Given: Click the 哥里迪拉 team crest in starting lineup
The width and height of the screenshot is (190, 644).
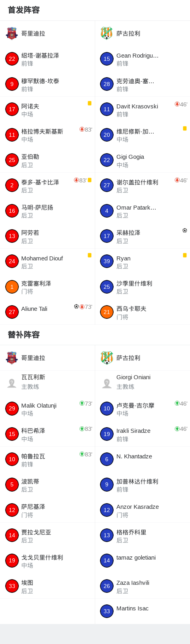Looking at the screenshot, I should pyautogui.click(x=12, y=33).
